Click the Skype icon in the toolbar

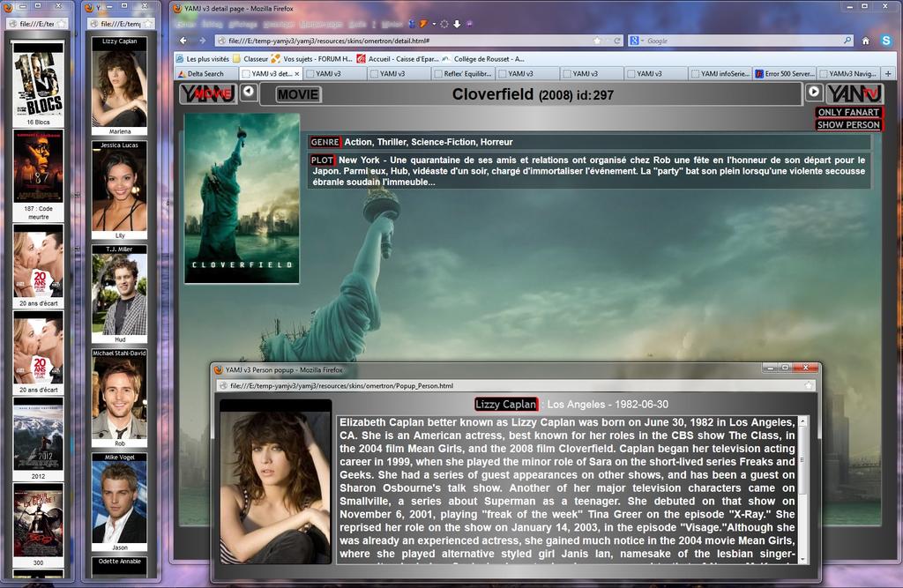(x=885, y=41)
